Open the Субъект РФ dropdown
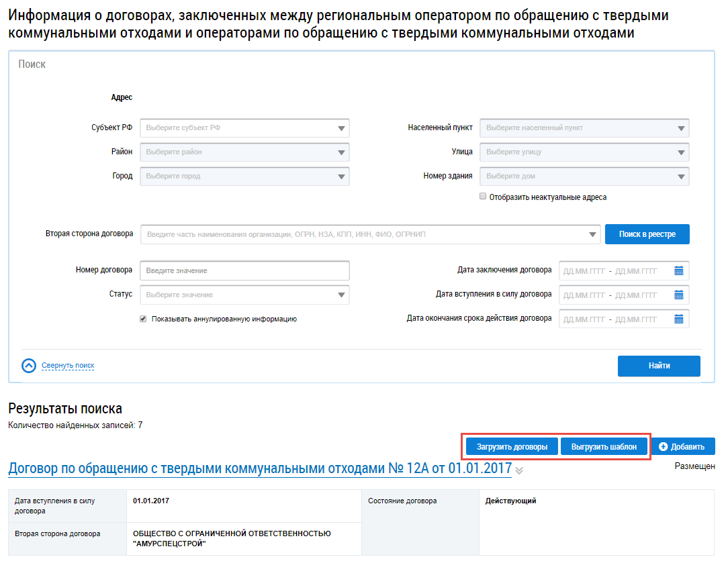 [341, 127]
